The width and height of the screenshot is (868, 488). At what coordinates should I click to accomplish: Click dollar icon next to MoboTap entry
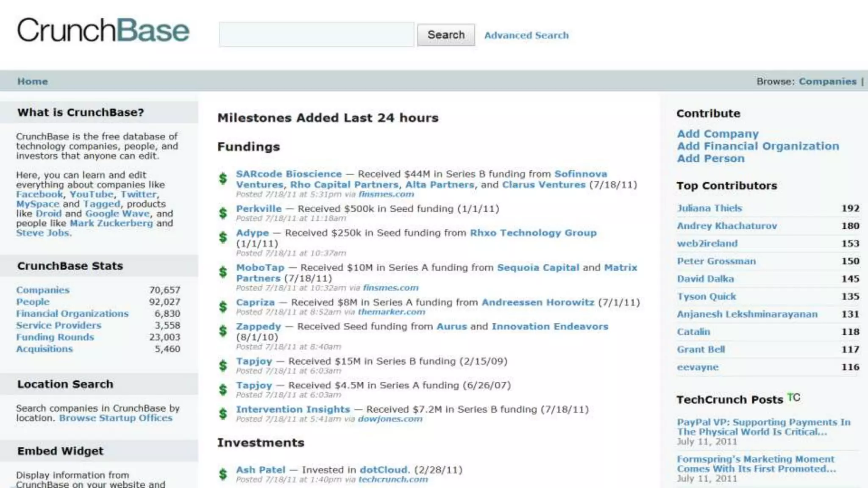223,272
